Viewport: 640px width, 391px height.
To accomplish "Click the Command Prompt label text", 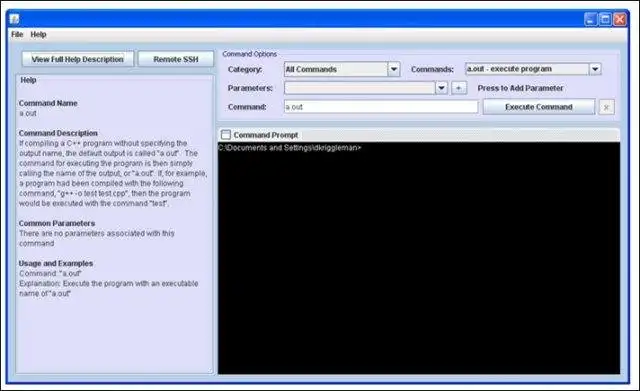I will coord(266,135).
